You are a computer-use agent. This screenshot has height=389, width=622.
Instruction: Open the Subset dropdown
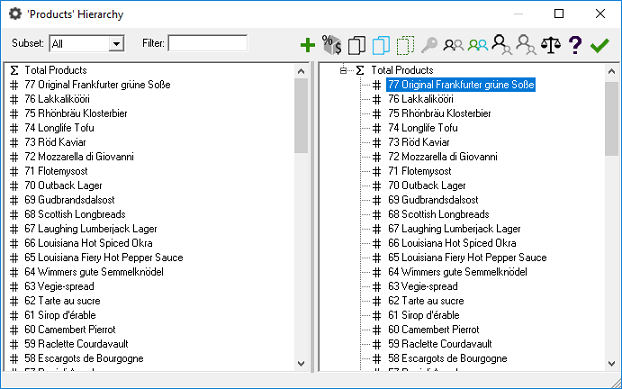coord(116,44)
